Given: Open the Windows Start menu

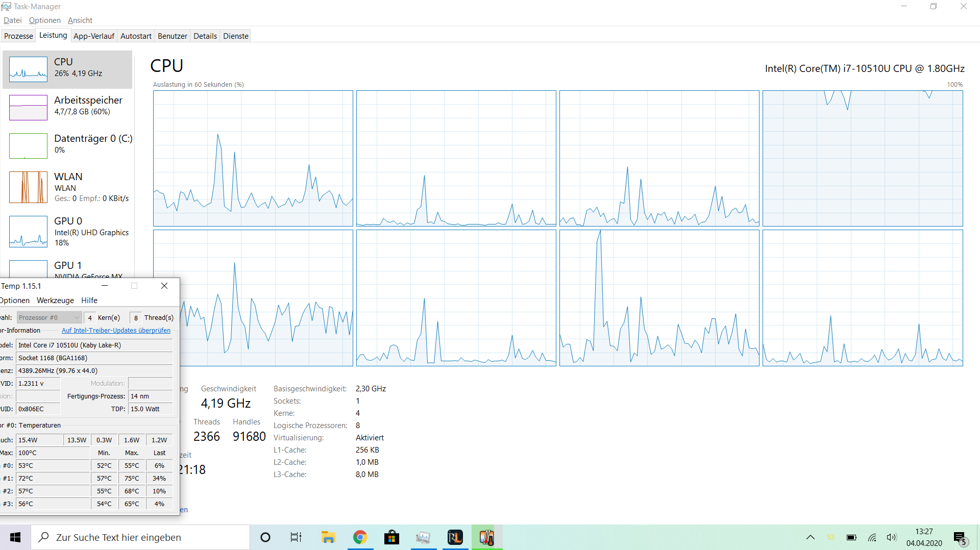Looking at the screenshot, I should point(15,537).
